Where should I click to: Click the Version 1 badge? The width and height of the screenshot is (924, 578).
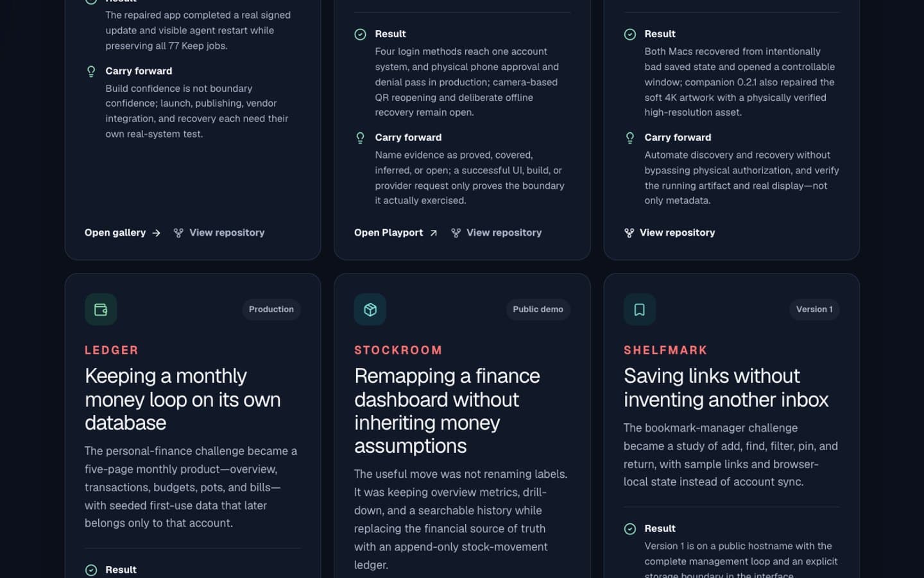coord(814,310)
